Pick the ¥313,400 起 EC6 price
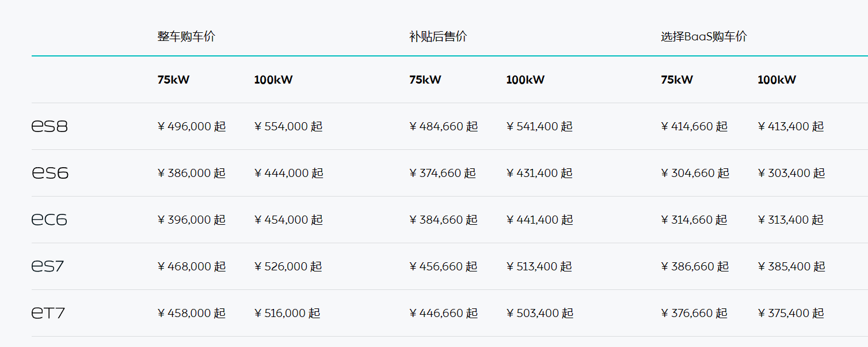This screenshot has width=868, height=347. pos(791,220)
